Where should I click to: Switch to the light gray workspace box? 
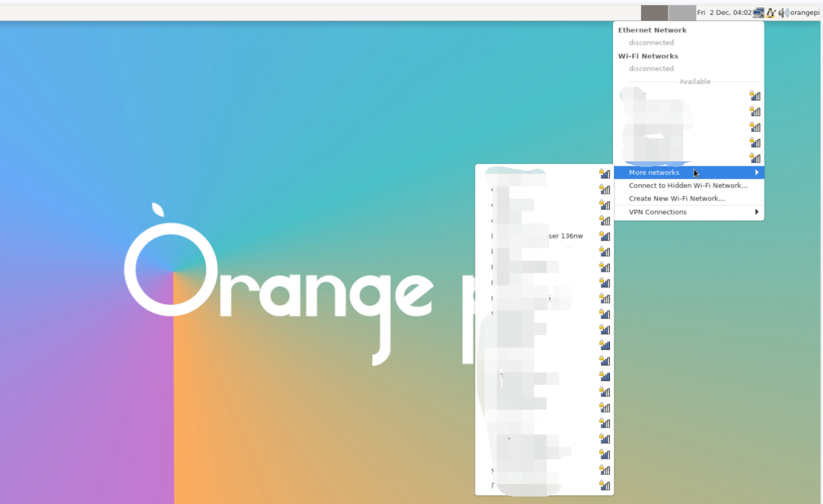point(682,12)
